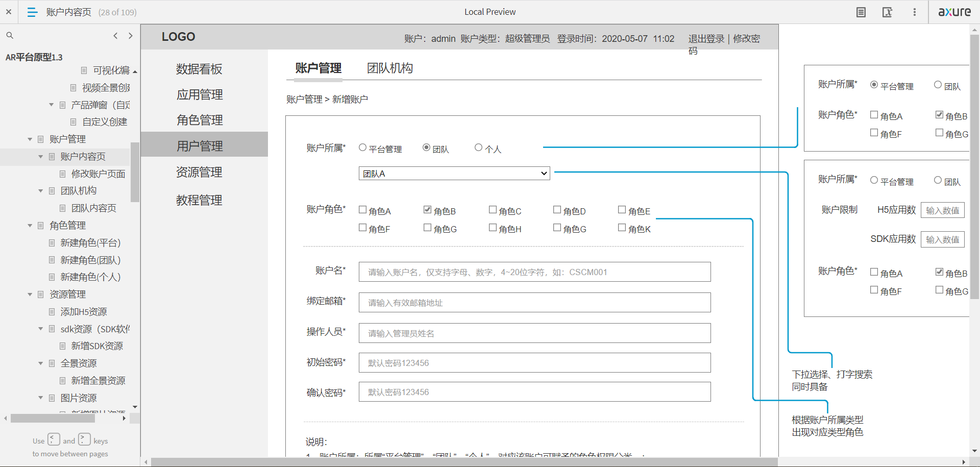Viewport: 980px width, 467px height.
Task: Uncheck the 角色B checkbox in main form
Action: click(x=427, y=210)
